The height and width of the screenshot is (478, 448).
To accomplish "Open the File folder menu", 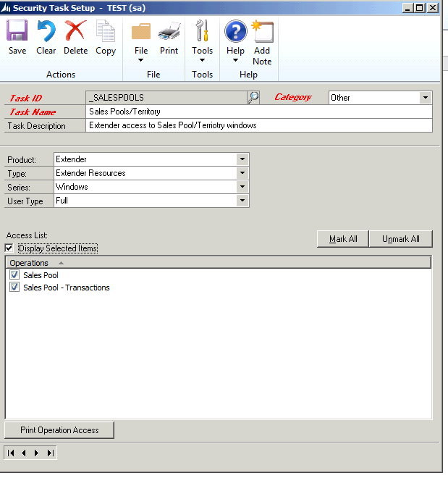I will 141,41.
